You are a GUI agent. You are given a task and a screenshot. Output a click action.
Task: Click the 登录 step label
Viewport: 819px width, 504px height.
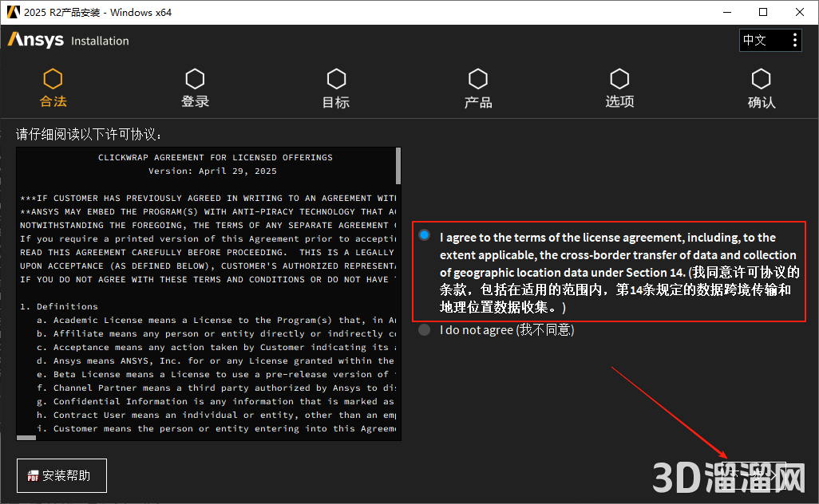(x=195, y=102)
